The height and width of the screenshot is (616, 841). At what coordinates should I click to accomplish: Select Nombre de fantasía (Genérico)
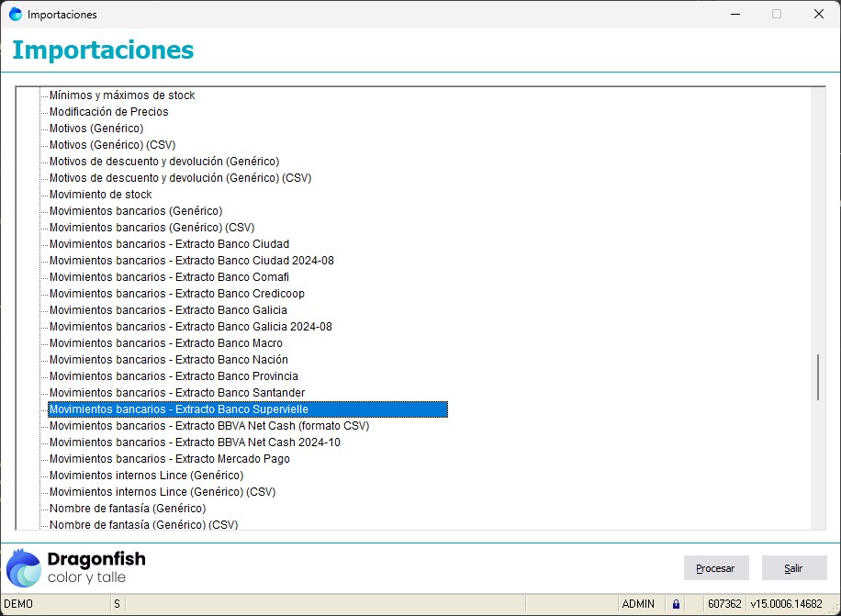pos(127,509)
